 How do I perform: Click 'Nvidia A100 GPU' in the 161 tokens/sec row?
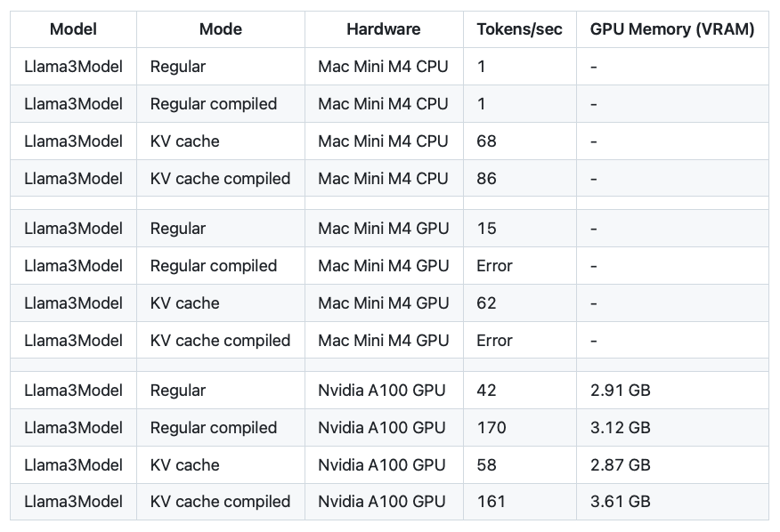(x=382, y=501)
